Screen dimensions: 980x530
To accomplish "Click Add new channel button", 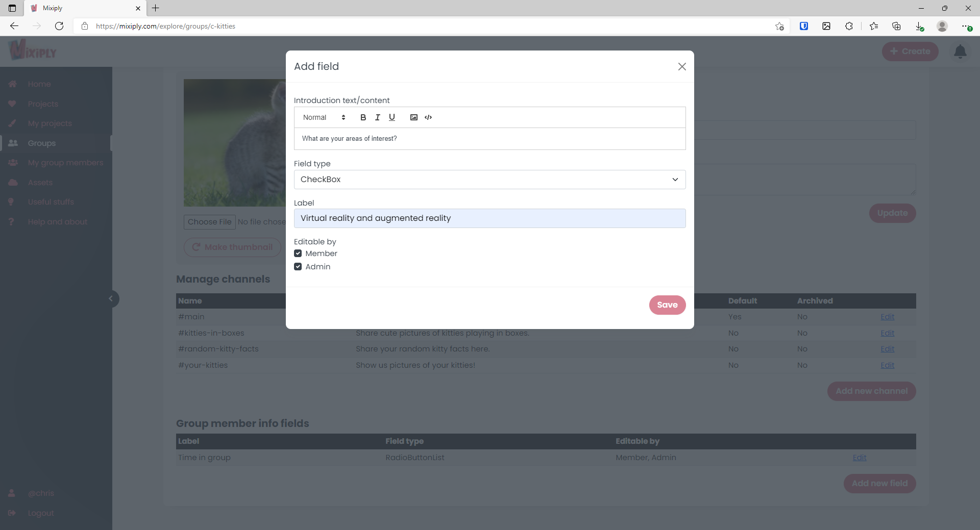I will click(x=871, y=391).
